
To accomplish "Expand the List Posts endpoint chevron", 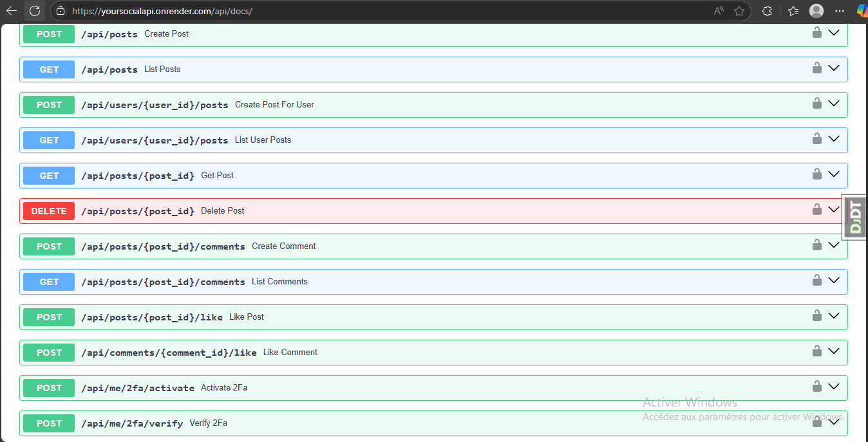I will 834,68.
